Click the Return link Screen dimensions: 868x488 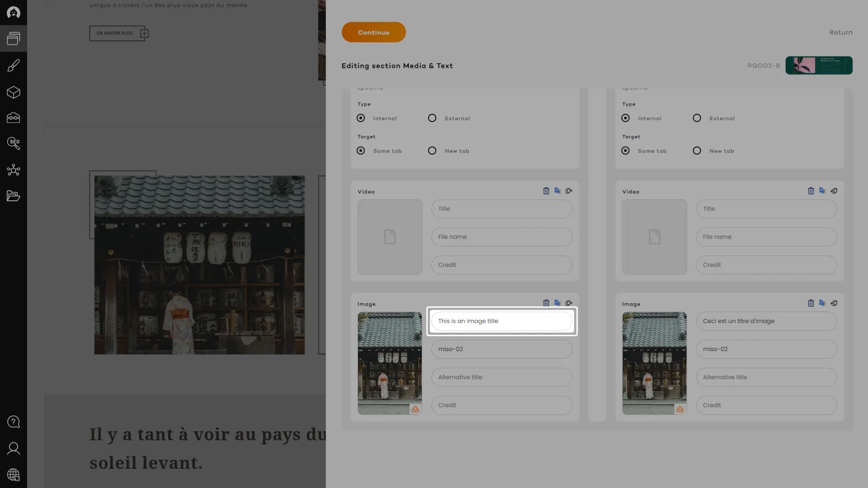(840, 33)
